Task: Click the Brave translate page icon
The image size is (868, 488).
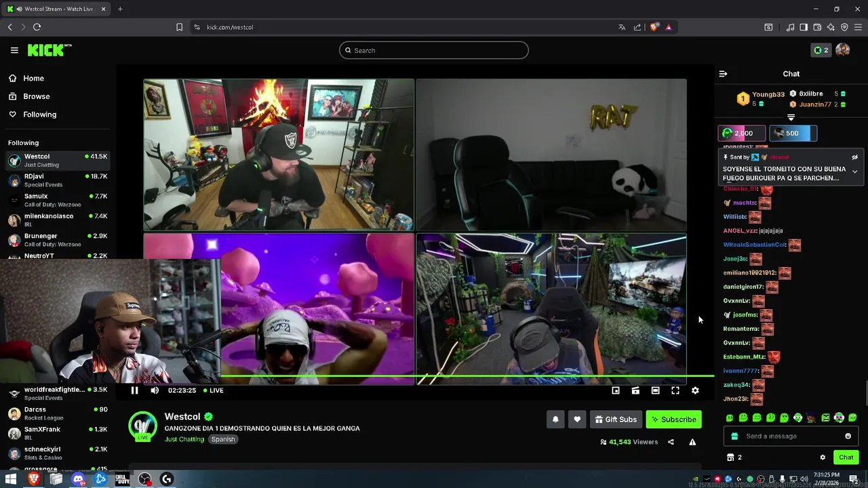Action: click(x=622, y=27)
